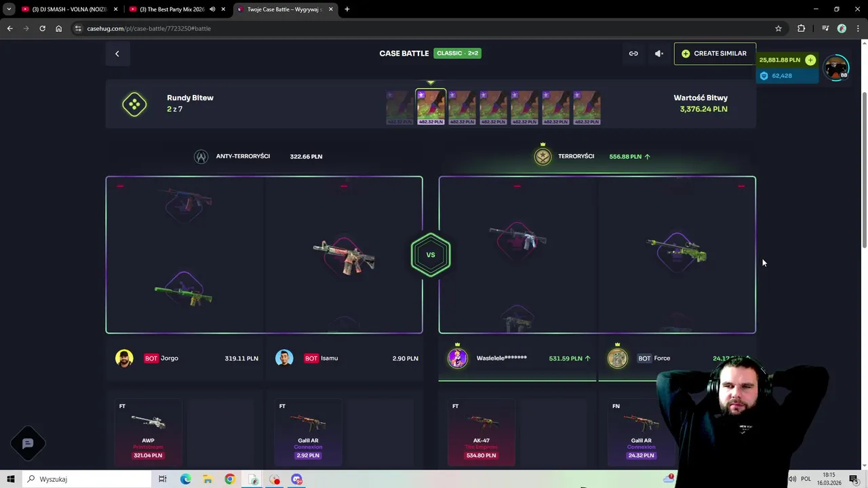Open the Windows Start menu
This screenshot has height=488, width=868.
(x=11, y=479)
